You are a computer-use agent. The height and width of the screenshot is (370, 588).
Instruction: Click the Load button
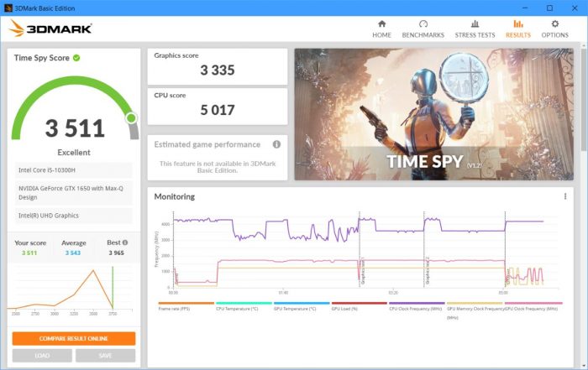coord(41,356)
